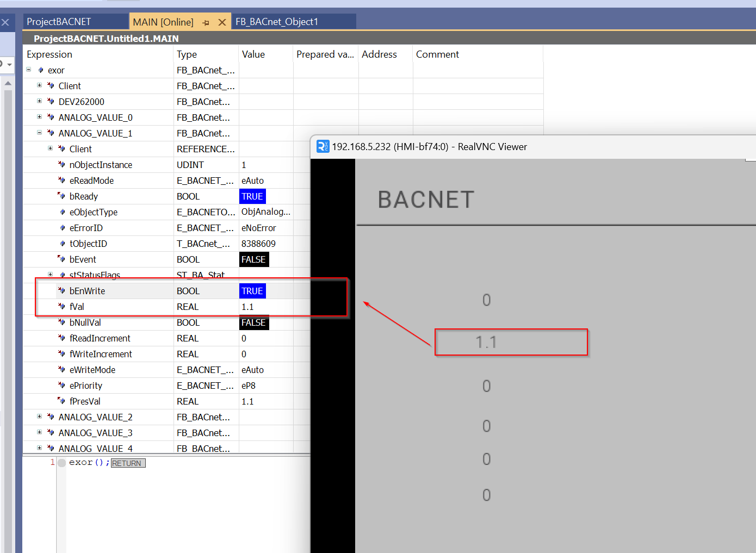Image resolution: width=756 pixels, height=553 pixels.
Task: Expand the ANALOG_VALUE_2 node
Action: tap(39, 417)
